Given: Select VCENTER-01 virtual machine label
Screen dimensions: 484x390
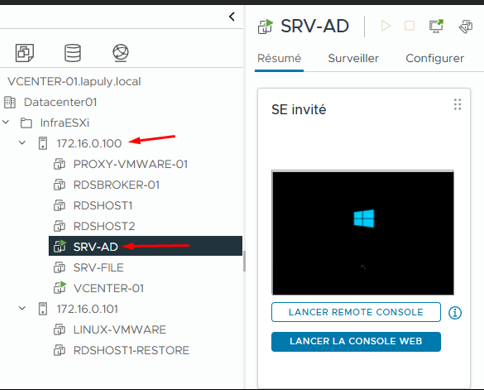Looking at the screenshot, I should pyautogui.click(x=109, y=288).
